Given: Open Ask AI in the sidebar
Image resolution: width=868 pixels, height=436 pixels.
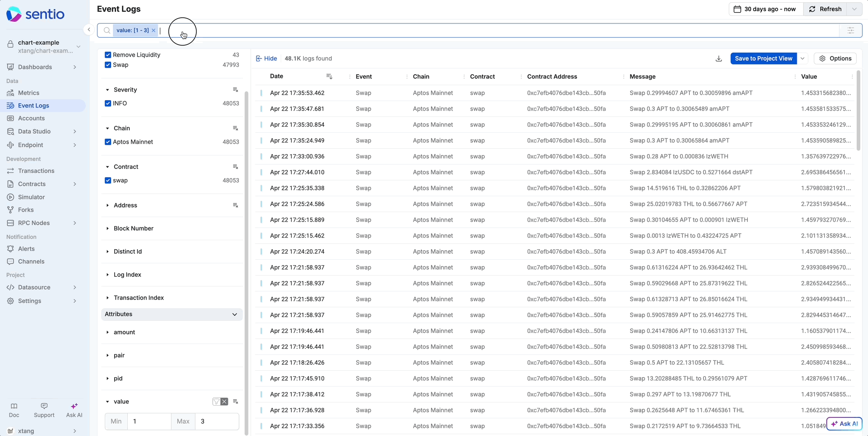Looking at the screenshot, I should 74,410.
